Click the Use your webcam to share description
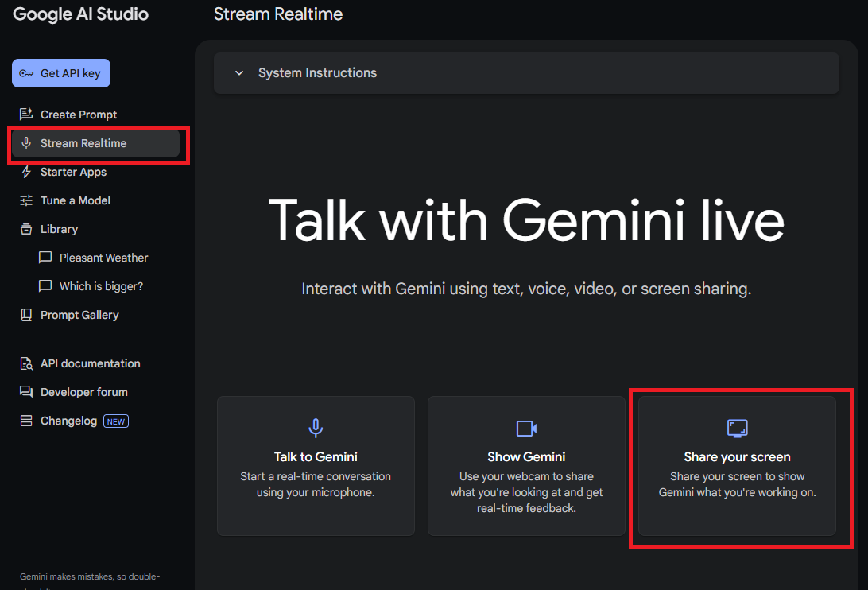 (x=526, y=492)
